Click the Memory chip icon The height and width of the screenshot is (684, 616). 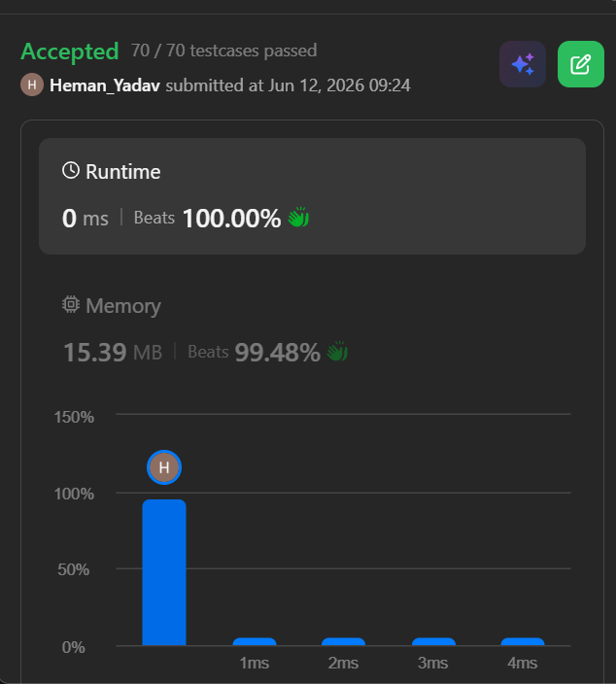[x=71, y=304]
